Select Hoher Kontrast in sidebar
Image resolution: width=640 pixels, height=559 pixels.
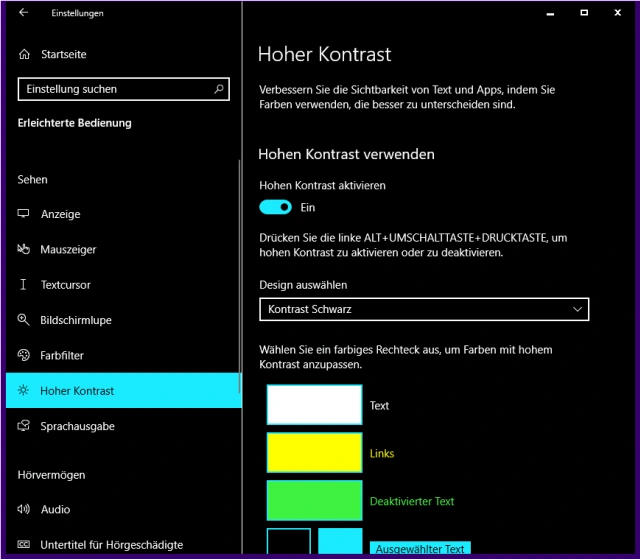click(x=124, y=390)
